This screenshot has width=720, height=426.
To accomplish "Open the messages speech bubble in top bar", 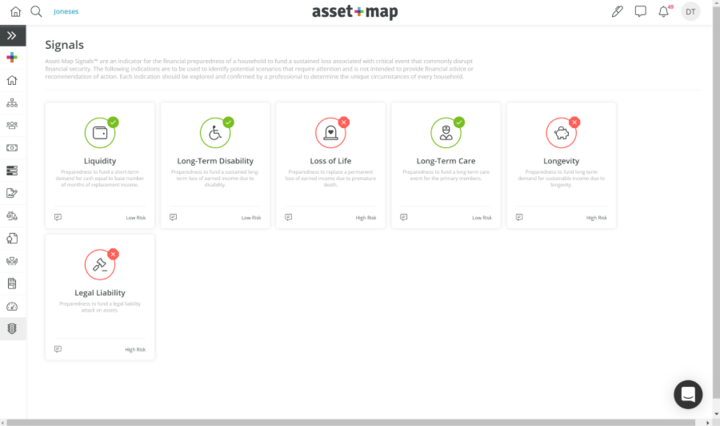I will click(640, 12).
